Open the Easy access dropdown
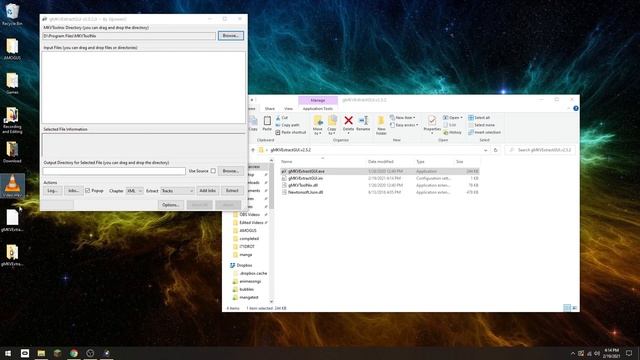Viewport: 640px width, 360px height. (x=404, y=125)
